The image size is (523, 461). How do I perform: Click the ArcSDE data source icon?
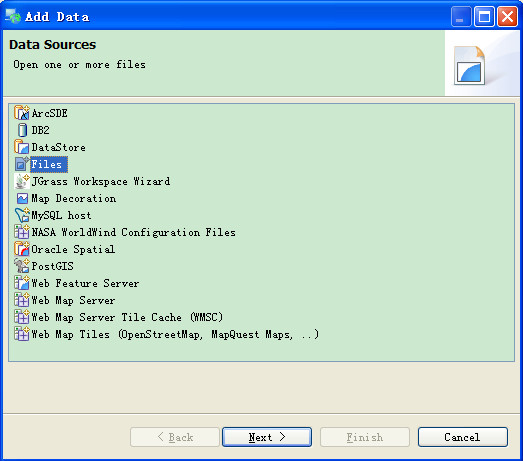pyautogui.click(x=22, y=113)
